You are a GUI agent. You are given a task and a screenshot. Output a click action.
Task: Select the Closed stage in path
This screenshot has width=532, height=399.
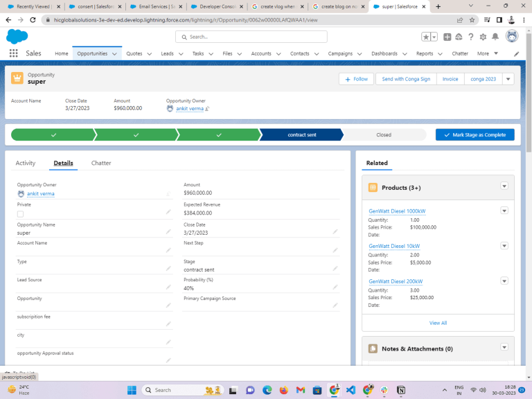tap(384, 134)
